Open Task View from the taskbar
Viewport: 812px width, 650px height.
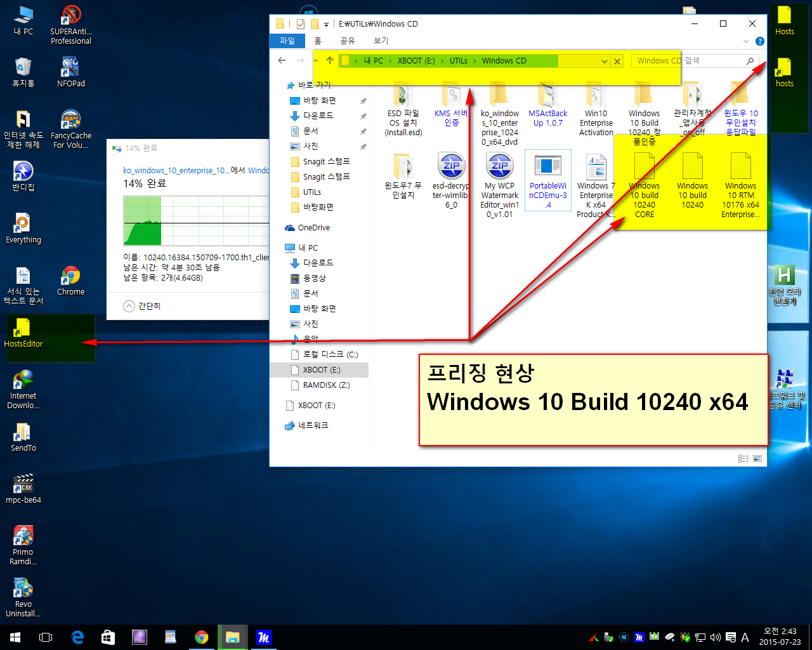46,637
